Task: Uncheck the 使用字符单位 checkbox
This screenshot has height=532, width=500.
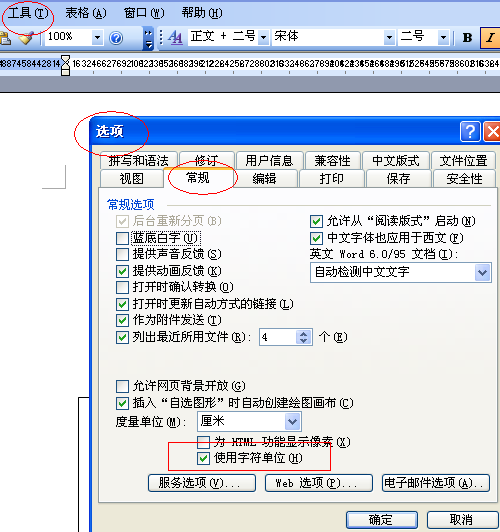Action: point(203,458)
